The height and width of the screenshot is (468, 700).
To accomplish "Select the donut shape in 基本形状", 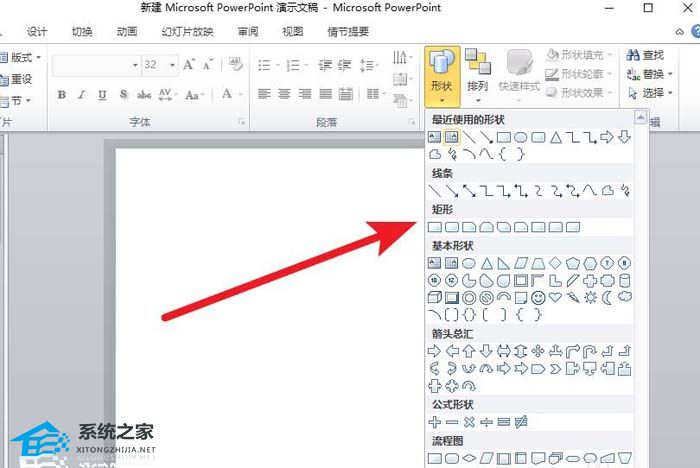I will (469, 298).
